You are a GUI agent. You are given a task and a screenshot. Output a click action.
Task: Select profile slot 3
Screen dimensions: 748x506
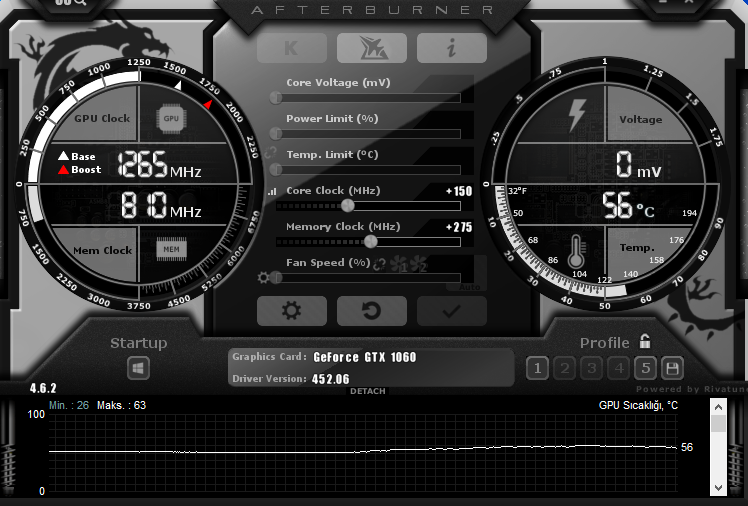(x=592, y=368)
